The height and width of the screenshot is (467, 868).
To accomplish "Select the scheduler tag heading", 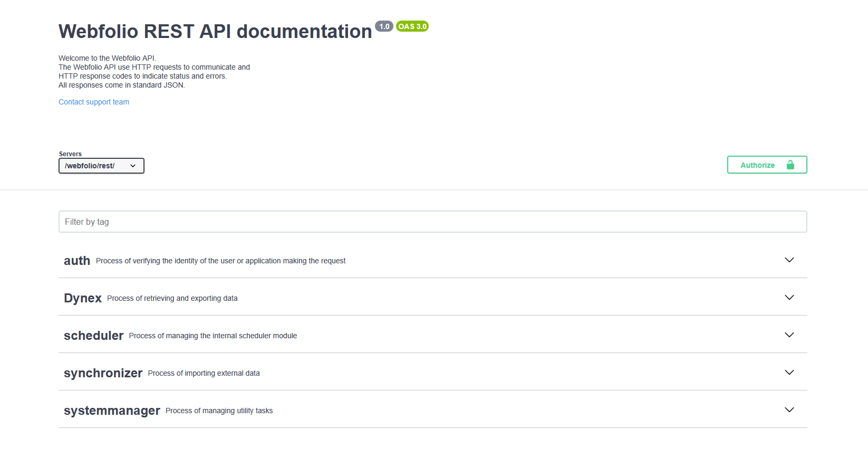I will click(93, 336).
